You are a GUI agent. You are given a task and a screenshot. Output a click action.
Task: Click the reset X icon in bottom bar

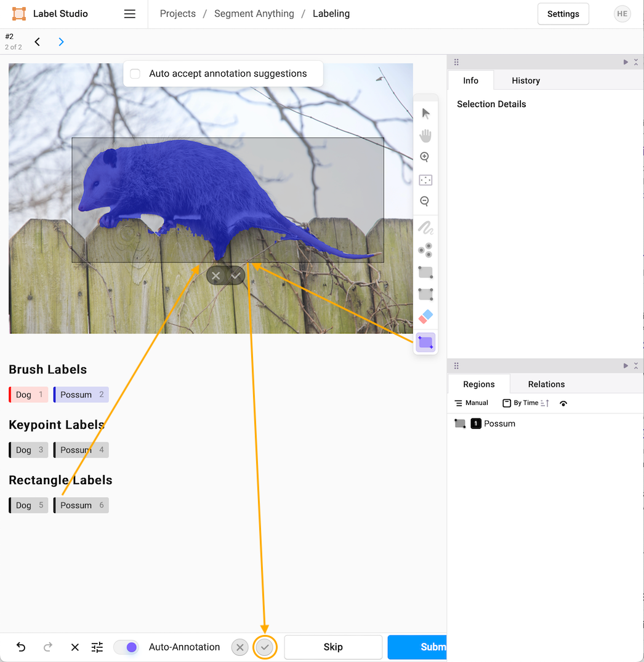(x=74, y=647)
